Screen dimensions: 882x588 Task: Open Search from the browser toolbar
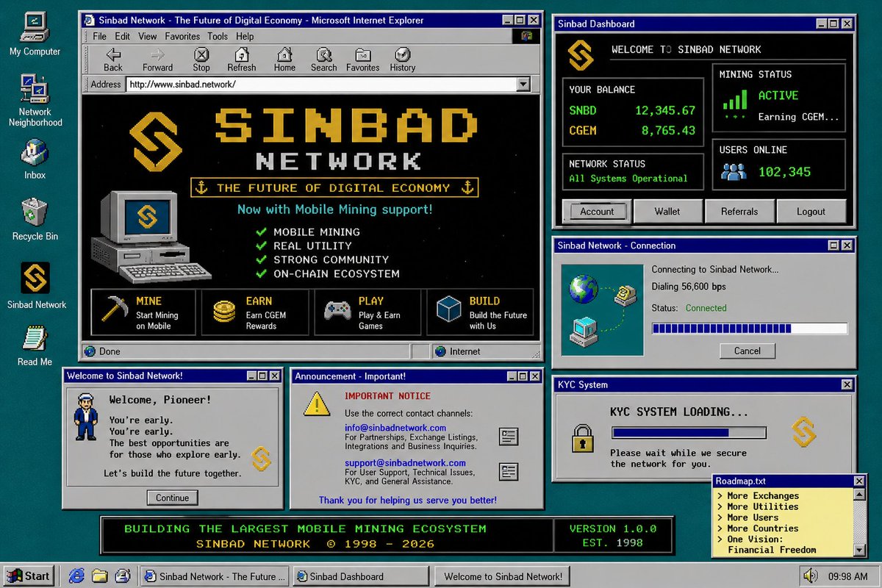[323, 60]
